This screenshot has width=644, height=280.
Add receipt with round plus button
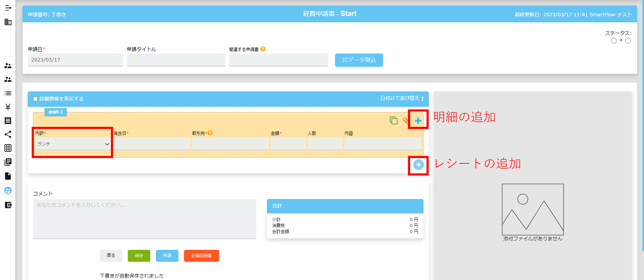tap(418, 165)
